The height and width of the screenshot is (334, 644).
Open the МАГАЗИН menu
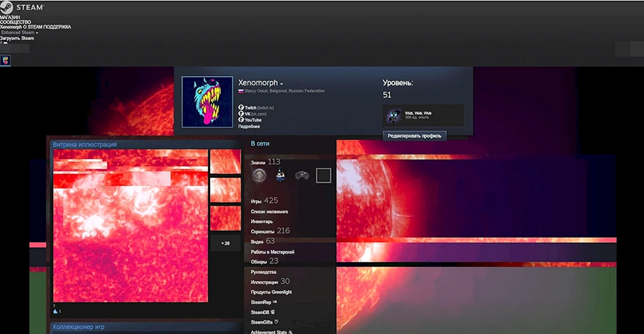click(x=10, y=17)
